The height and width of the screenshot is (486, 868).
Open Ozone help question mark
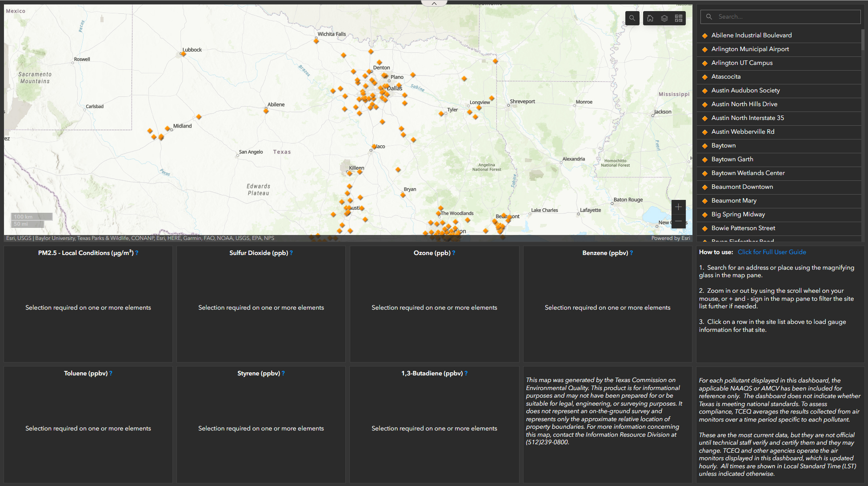(x=453, y=253)
